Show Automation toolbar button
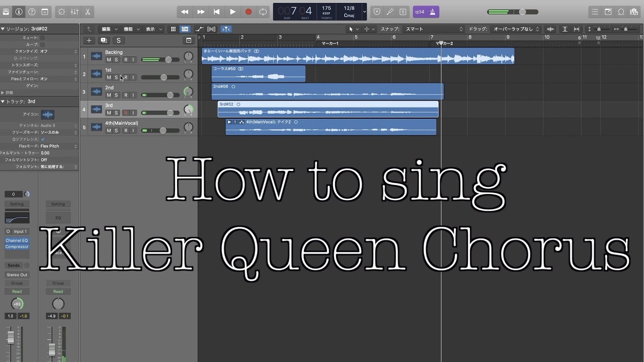Image resolution: width=644 pixels, height=362 pixels. click(x=200, y=29)
